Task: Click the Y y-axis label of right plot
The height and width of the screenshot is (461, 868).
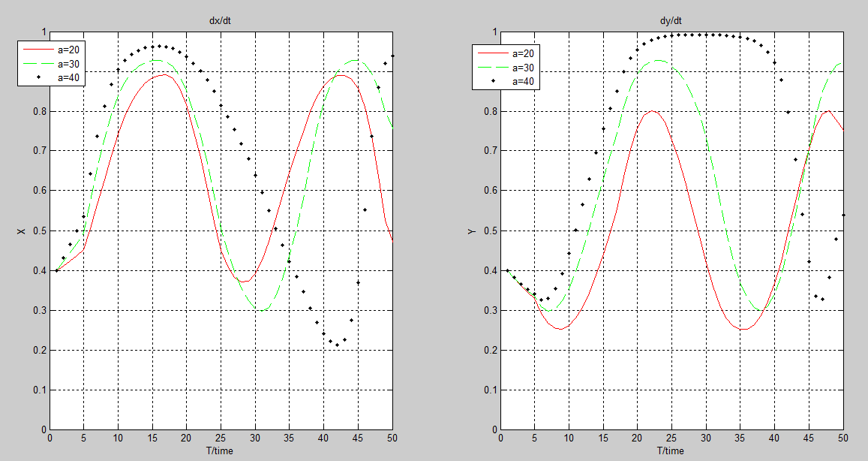Action: [x=472, y=231]
